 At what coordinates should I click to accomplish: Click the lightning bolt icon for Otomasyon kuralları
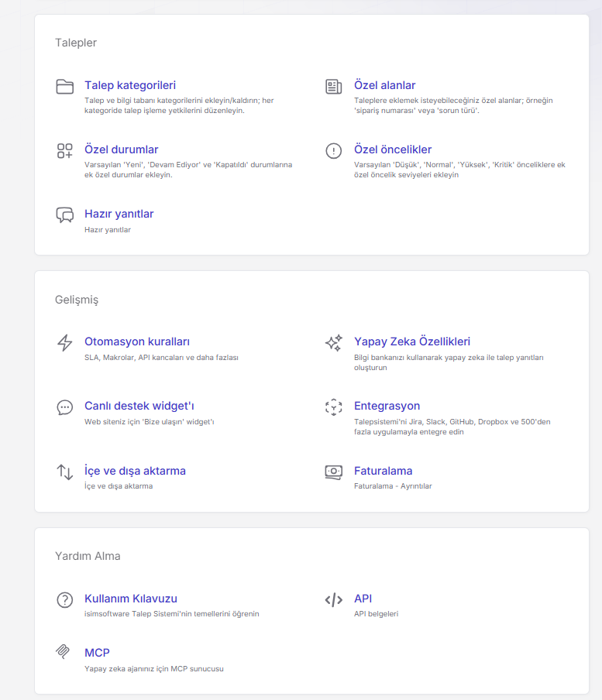coord(65,343)
